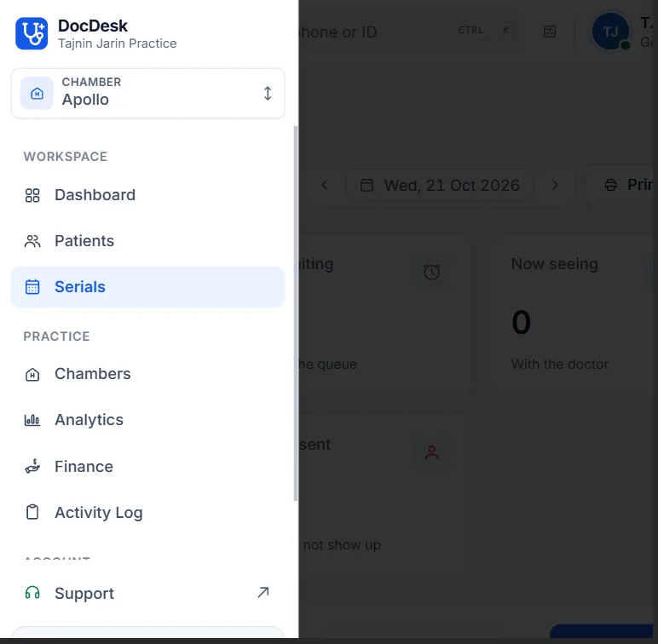This screenshot has width=658, height=644.
Task: Click the Support external arrow icon
Action: 263,592
